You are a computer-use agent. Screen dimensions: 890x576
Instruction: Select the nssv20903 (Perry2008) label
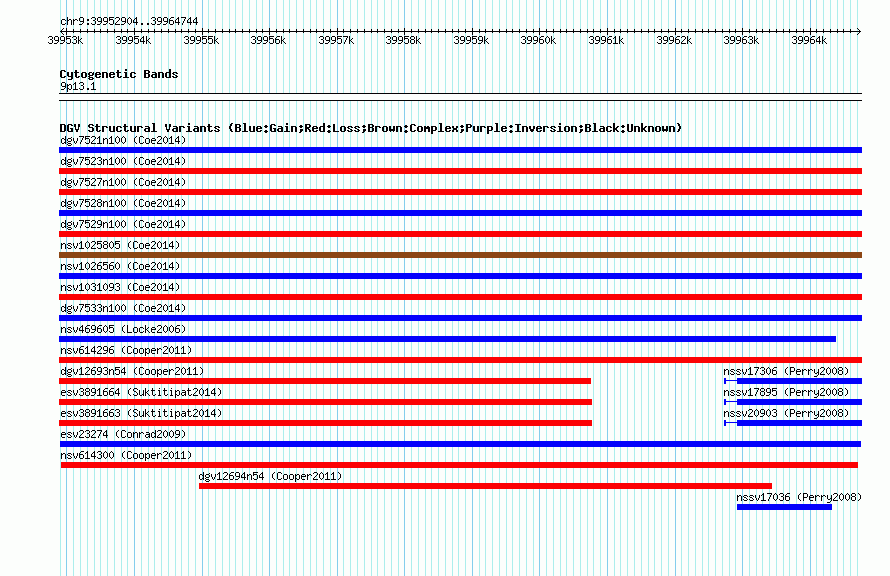(x=786, y=413)
